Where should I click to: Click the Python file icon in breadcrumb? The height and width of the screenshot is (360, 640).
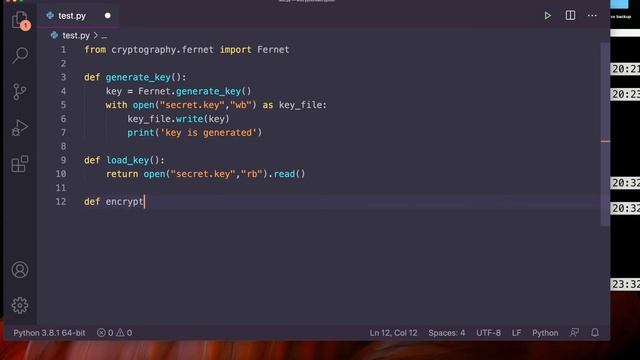click(54, 36)
